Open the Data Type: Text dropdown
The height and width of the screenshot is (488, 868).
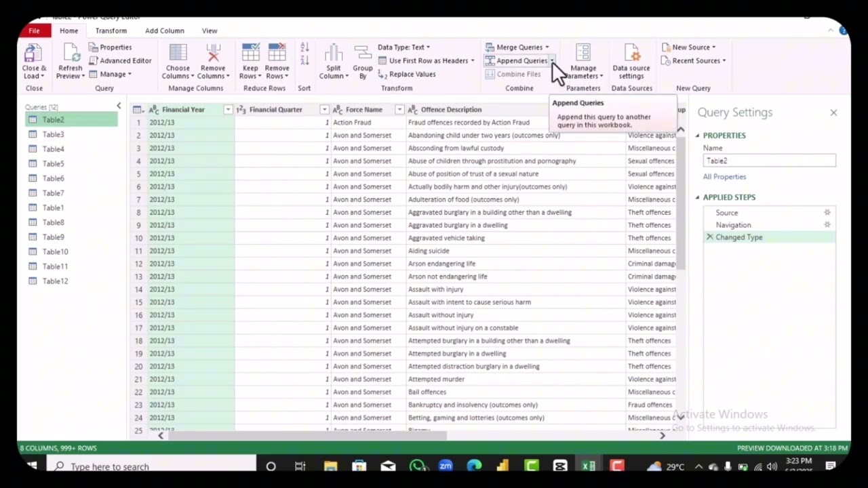click(403, 47)
